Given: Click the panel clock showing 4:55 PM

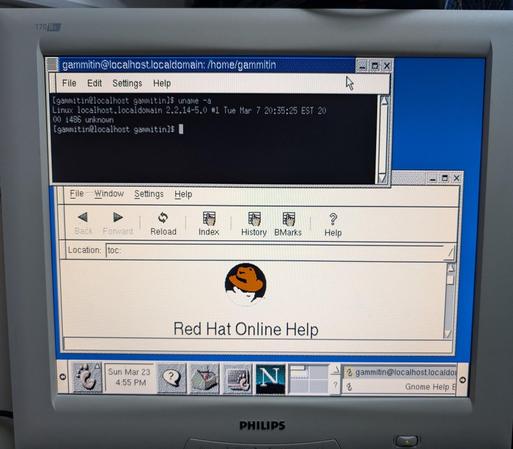Looking at the screenshot, I should point(129,377).
